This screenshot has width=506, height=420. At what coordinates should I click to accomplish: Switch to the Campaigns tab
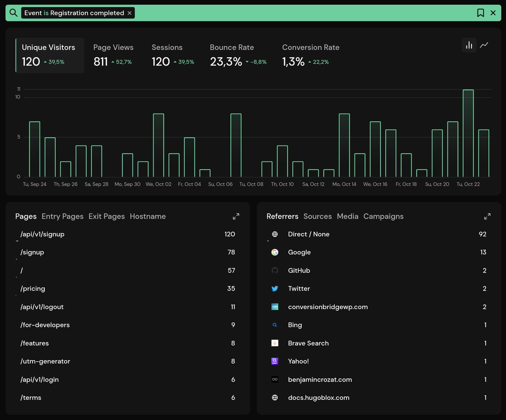coord(383,216)
